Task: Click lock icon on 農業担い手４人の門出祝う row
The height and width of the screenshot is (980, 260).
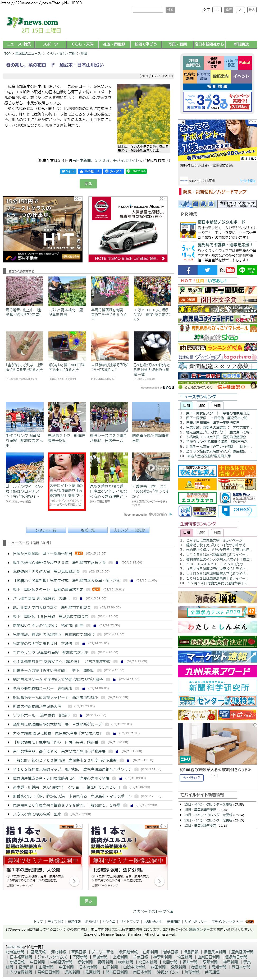Action: pyautogui.click(x=95, y=625)
